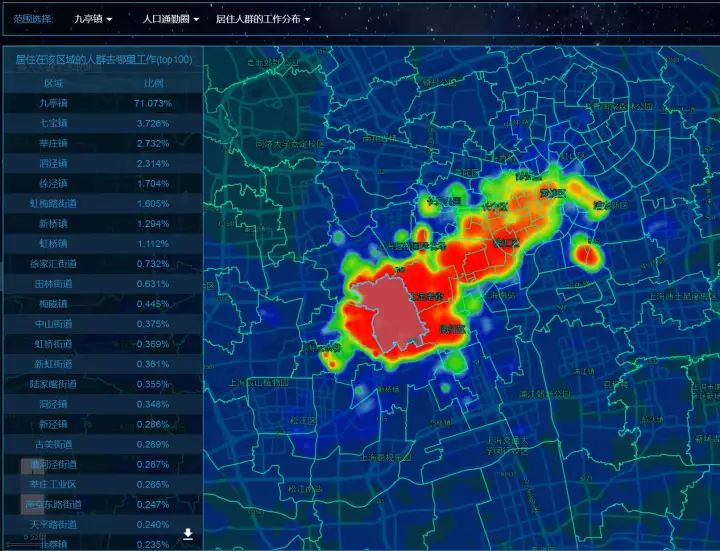Select the 七宝镇 row in the table
Image resolution: width=720 pixels, height=551 pixels.
point(103,124)
